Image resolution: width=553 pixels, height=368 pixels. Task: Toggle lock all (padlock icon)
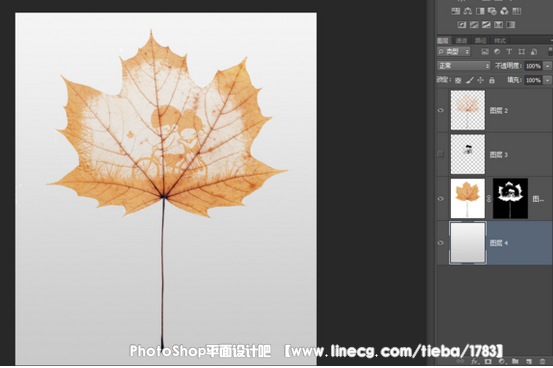[x=492, y=80]
